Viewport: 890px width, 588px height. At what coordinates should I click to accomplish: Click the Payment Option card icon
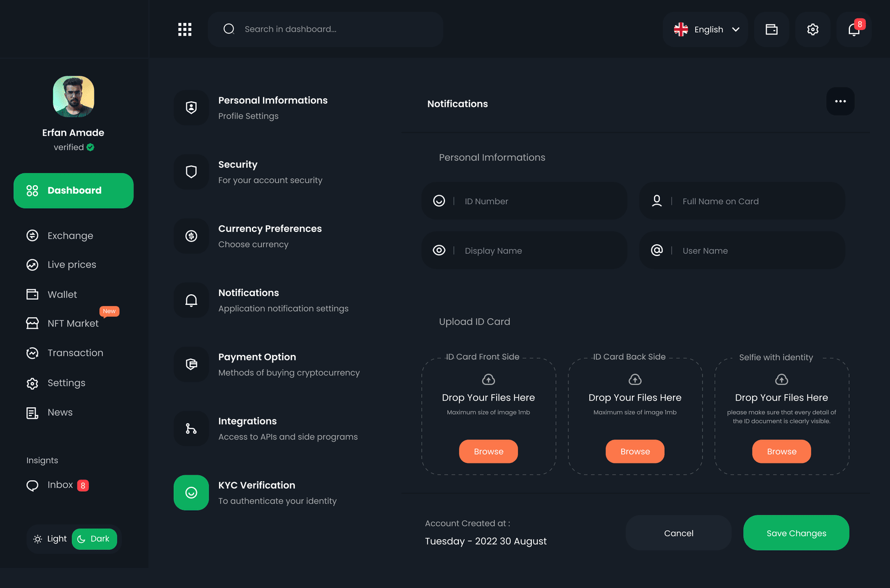pyautogui.click(x=191, y=364)
